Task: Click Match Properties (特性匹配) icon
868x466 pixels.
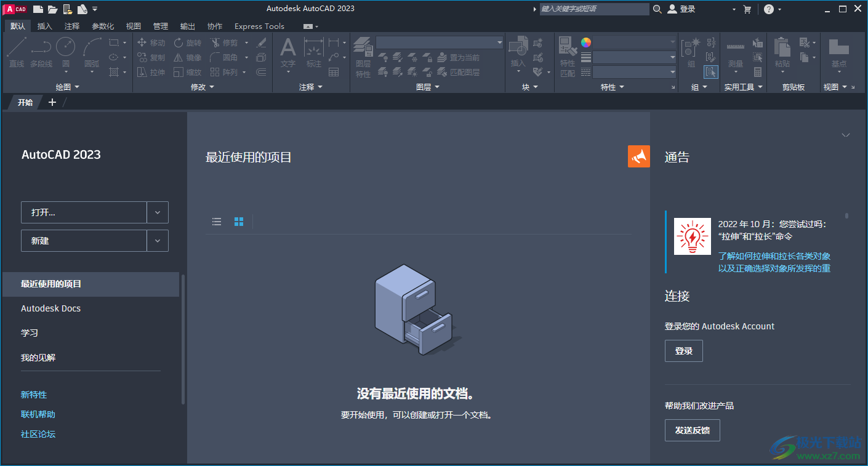Action: coord(568,57)
